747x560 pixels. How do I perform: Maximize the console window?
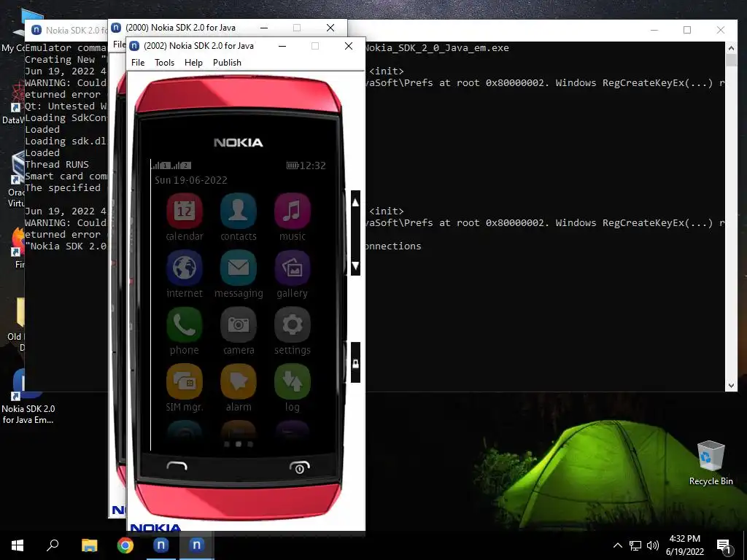687,30
